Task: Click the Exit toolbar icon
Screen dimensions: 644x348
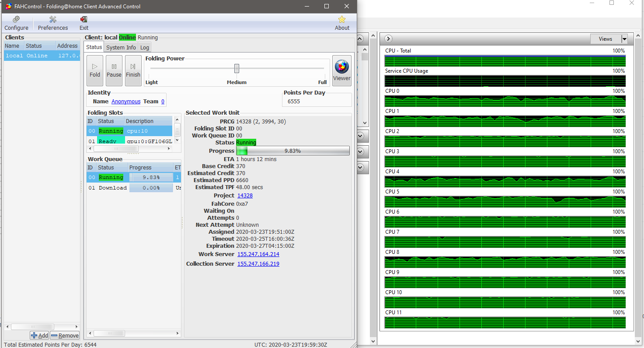Action: point(84,23)
